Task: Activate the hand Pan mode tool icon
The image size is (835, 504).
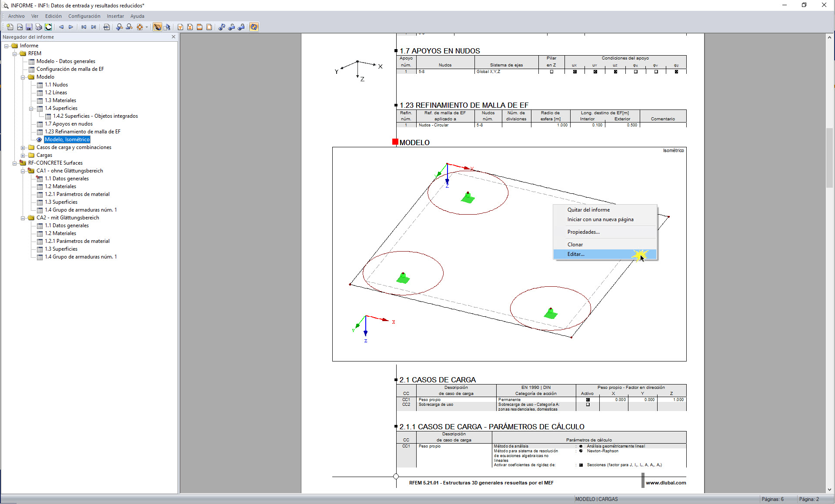Action: 157,27
